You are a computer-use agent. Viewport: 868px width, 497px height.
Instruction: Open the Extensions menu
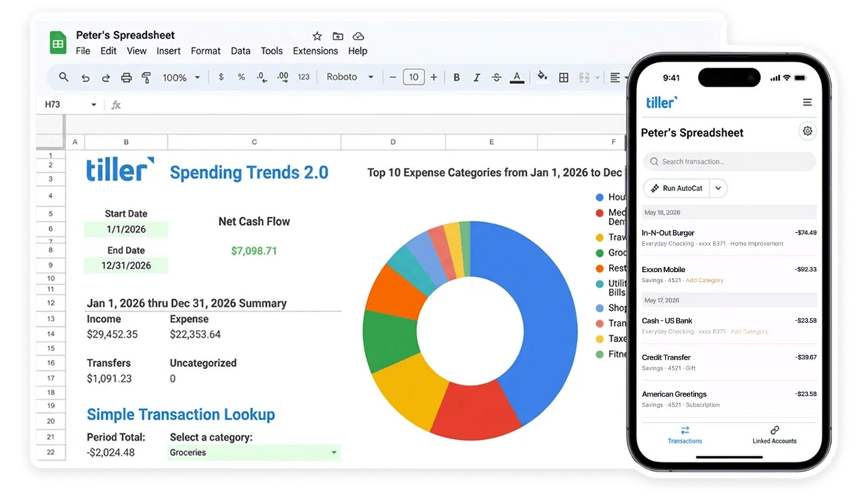point(315,51)
